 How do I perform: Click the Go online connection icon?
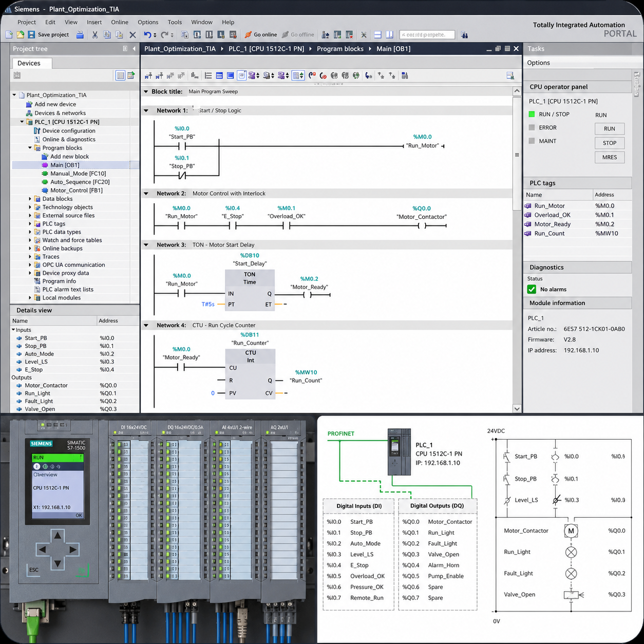pos(248,34)
